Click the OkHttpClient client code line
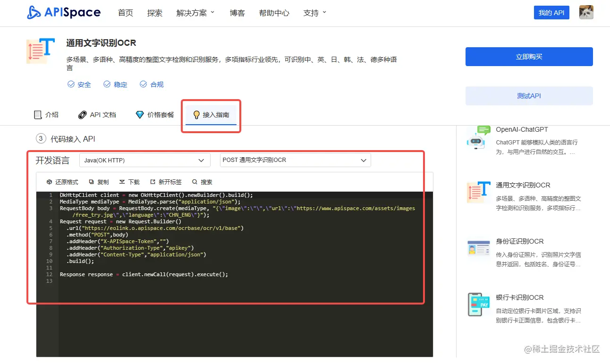The width and height of the screenshot is (610, 364). click(156, 195)
